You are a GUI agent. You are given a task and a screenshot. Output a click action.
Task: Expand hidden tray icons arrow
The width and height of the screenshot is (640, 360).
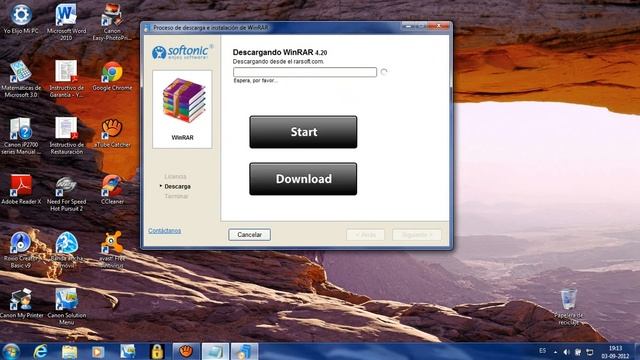(555, 351)
